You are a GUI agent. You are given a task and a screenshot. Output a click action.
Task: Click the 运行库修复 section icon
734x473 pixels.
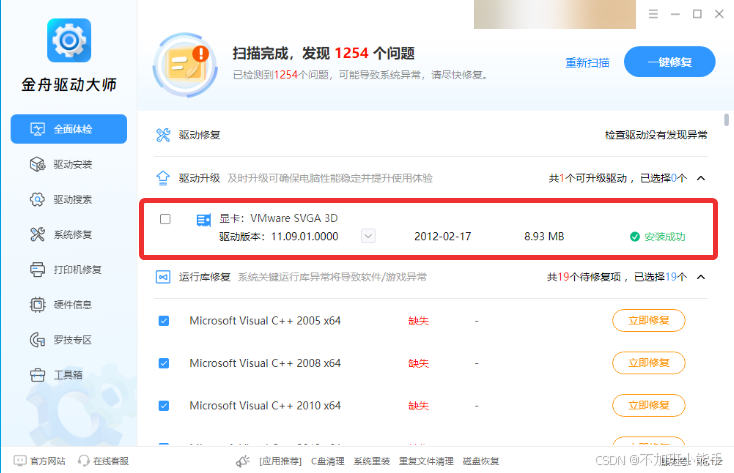pos(163,277)
